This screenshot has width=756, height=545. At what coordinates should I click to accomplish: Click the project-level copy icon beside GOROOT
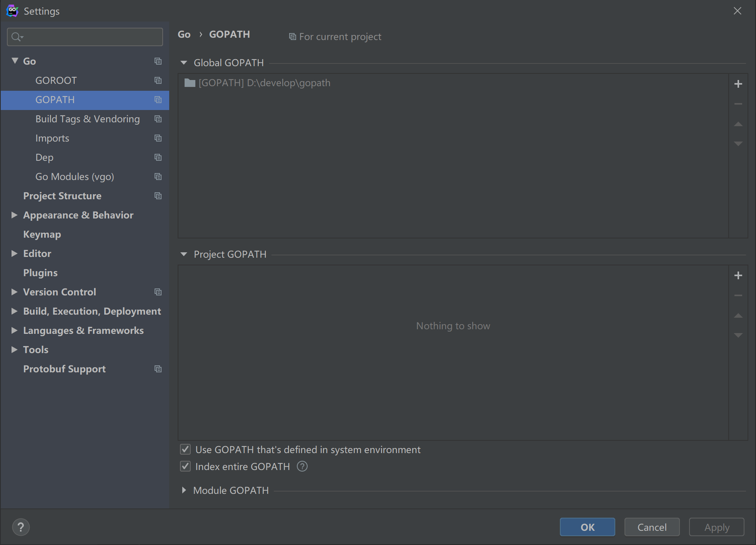coord(158,80)
